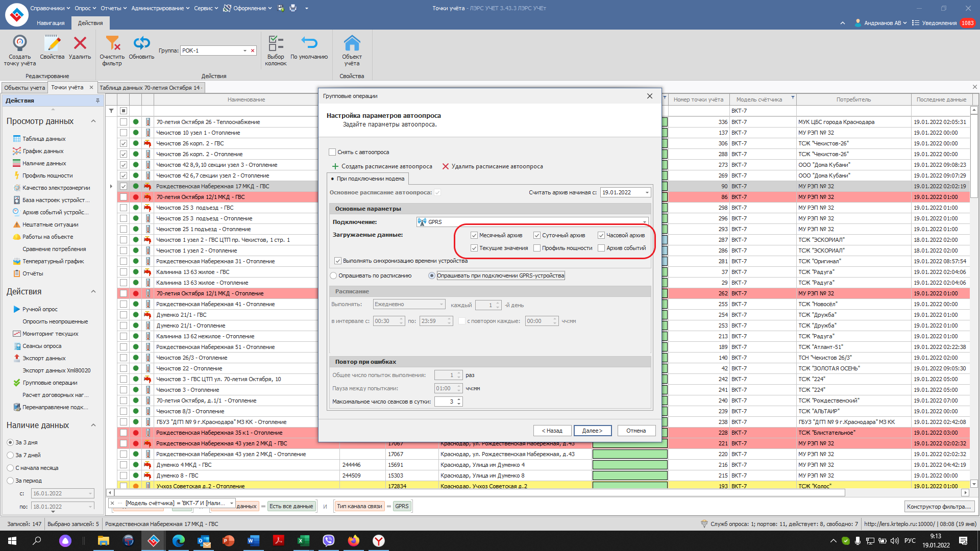The image size is (980, 551).
Task: Click the Create metering point icon
Action: (20, 43)
